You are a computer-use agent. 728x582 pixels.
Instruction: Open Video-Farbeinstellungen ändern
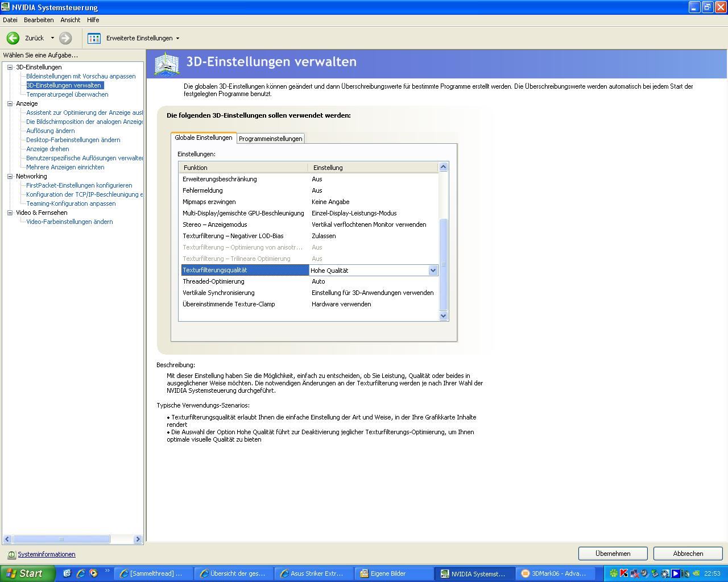(69, 222)
